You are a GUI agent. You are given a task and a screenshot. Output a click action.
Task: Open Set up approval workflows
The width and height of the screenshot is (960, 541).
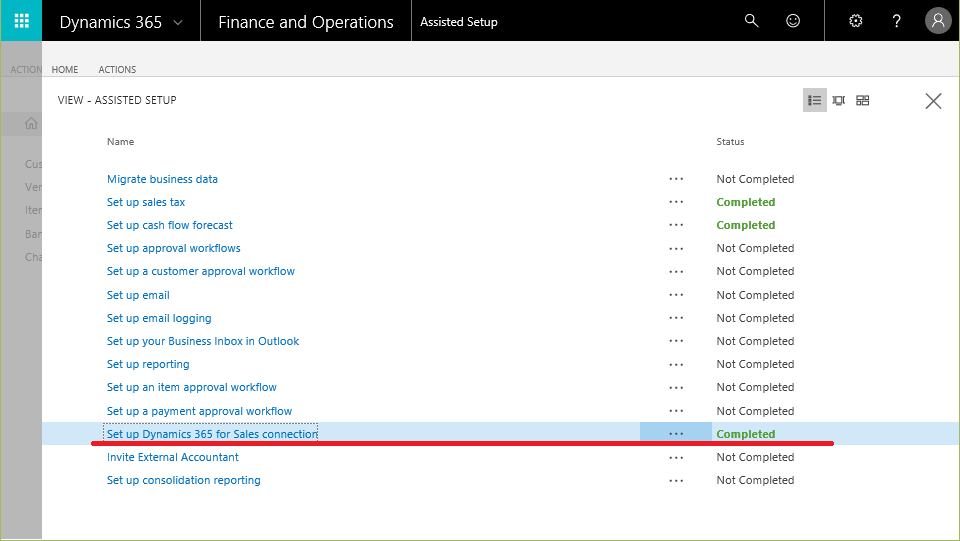tap(173, 248)
